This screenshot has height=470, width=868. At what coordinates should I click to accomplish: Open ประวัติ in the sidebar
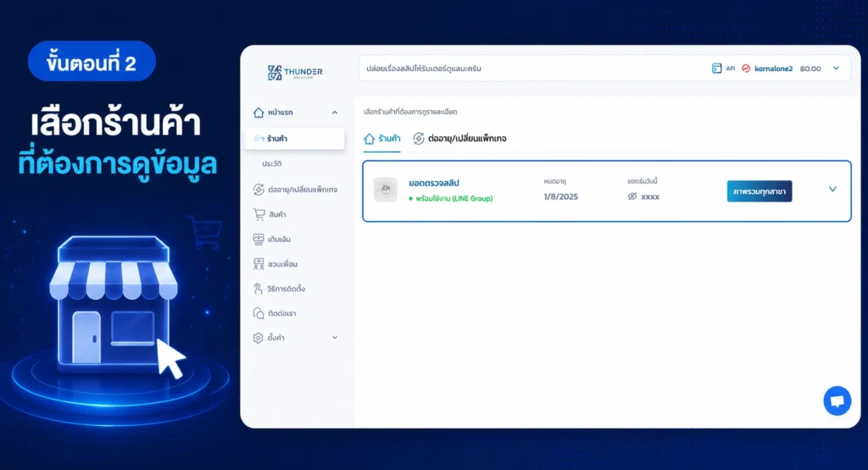(272, 163)
